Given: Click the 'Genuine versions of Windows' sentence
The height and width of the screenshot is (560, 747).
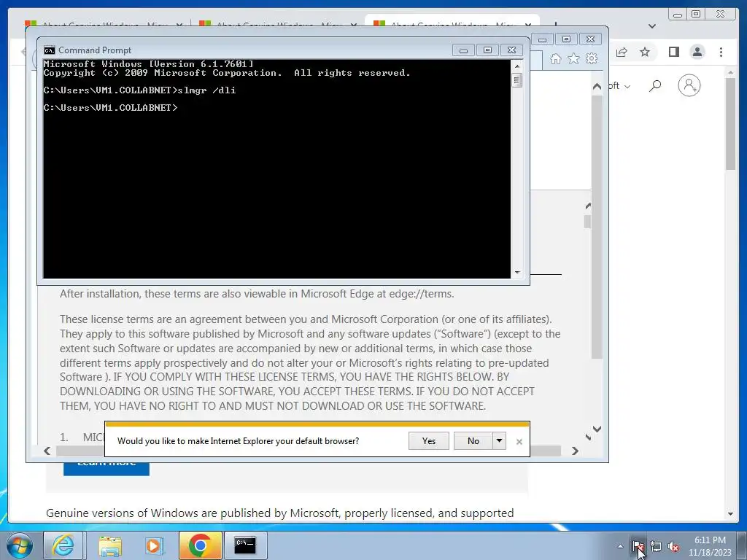Looking at the screenshot, I should tap(279, 513).
